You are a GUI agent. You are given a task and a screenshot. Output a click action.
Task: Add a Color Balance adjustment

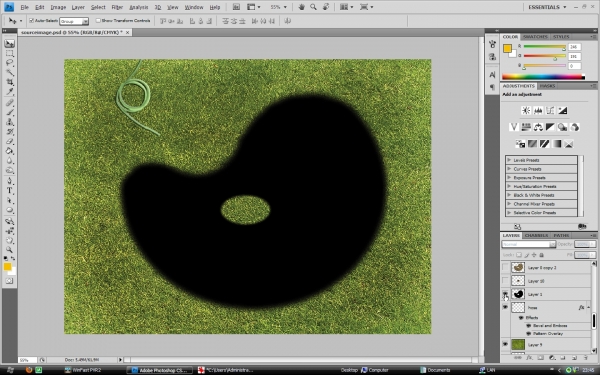point(538,127)
